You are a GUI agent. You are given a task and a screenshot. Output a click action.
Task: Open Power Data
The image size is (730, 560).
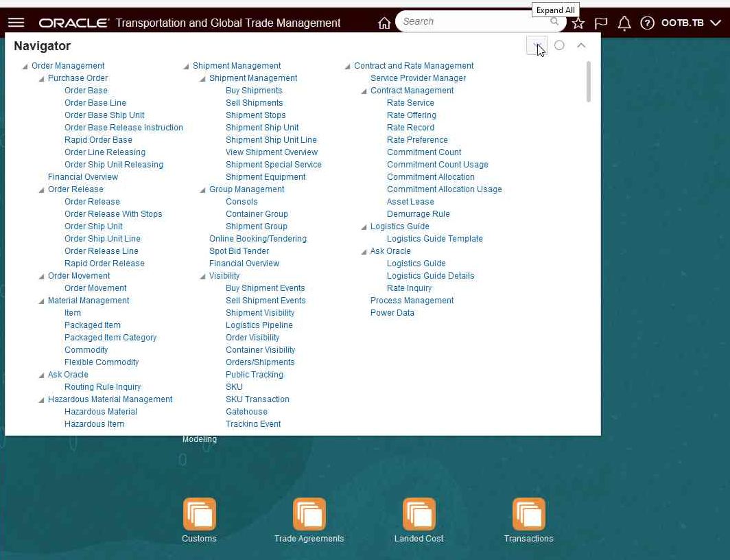click(x=392, y=312)
